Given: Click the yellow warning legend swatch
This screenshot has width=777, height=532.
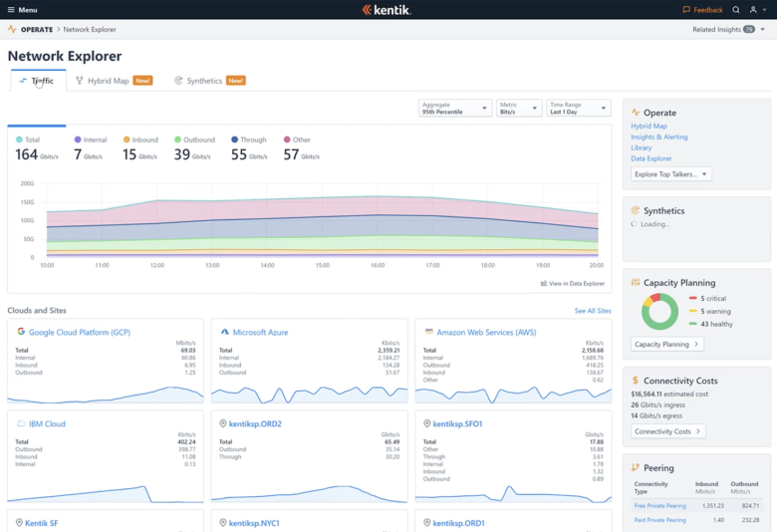Looking at the screenshot, I should click(692, 311).
